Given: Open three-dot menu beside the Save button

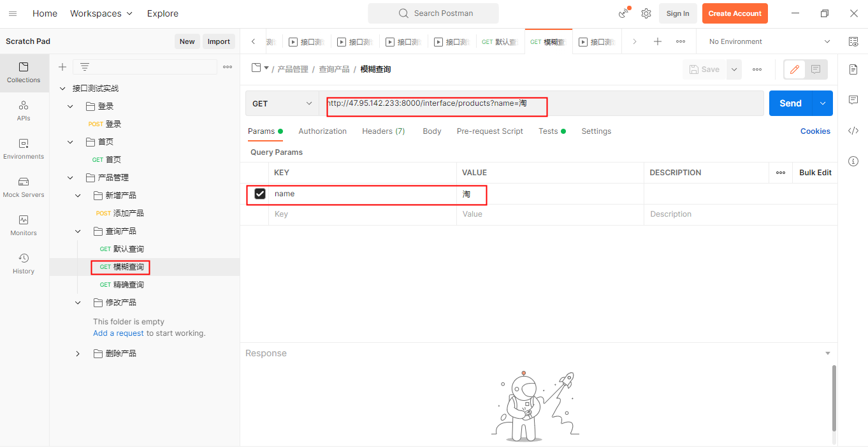Looking at the screenshot, I should click(757, 69).
